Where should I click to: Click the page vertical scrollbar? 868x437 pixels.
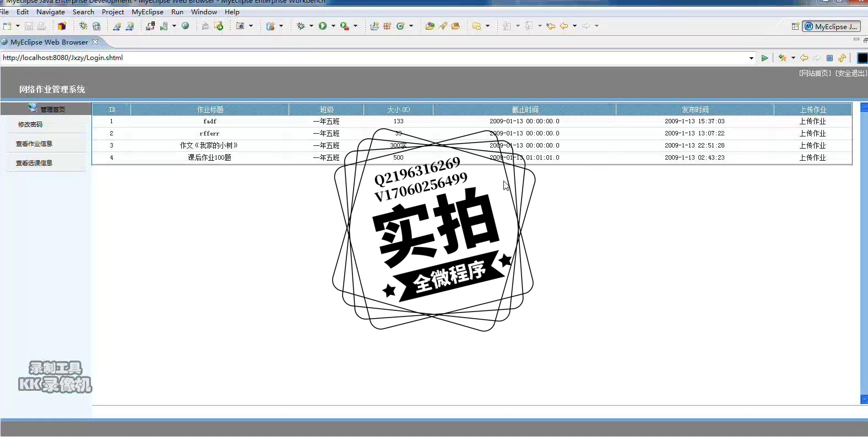pos(864,253)
